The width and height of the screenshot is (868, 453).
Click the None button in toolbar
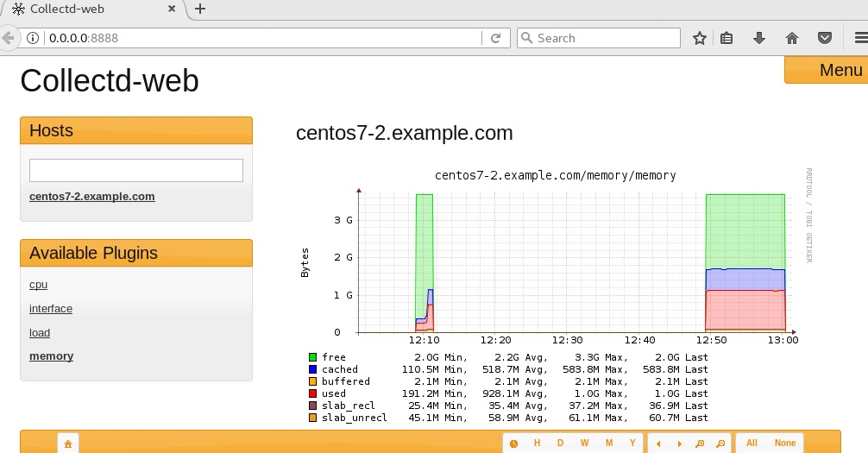(785, 443)
